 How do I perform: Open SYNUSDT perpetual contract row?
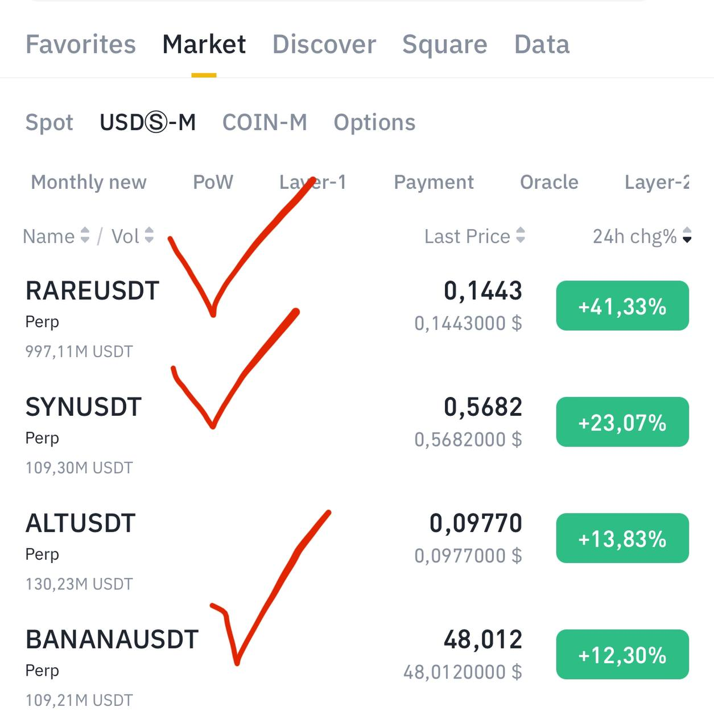pos(84,407)
